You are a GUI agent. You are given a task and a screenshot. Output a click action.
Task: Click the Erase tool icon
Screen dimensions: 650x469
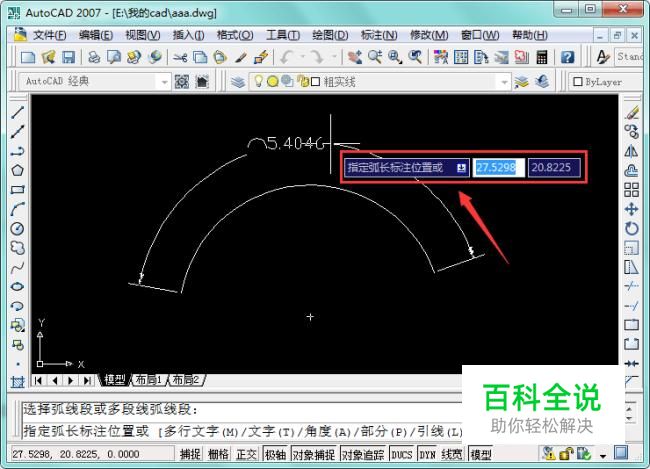(631, 112)
